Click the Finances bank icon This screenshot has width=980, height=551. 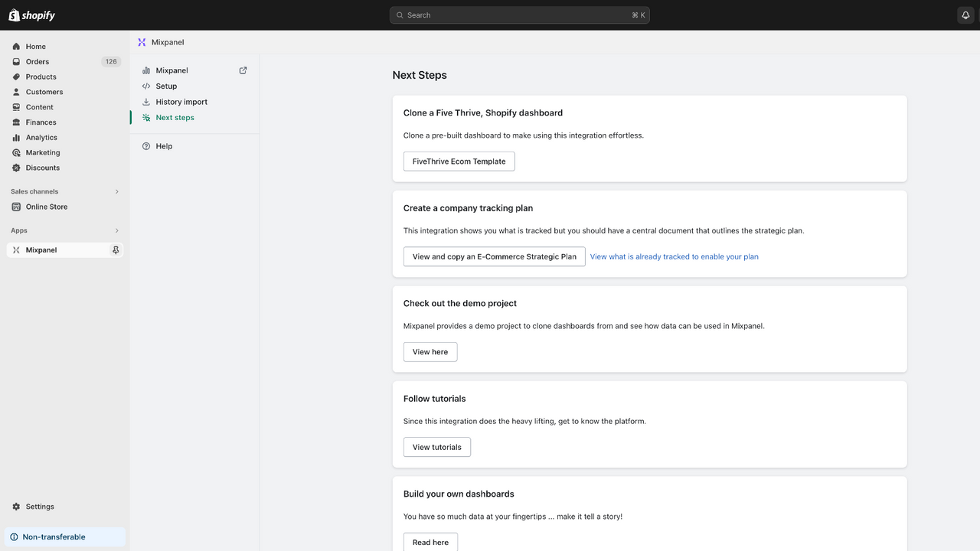click(16, 122)
